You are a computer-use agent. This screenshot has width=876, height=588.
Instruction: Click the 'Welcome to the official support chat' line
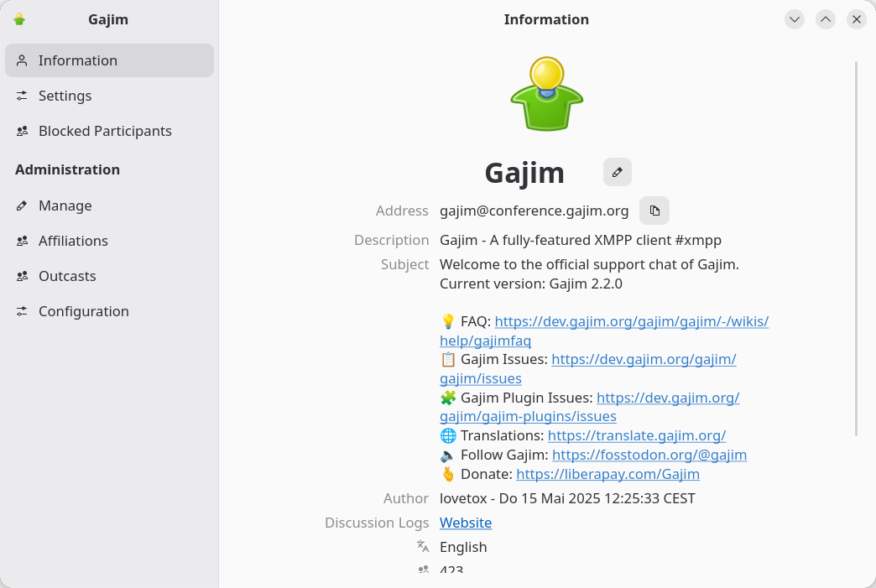click(589, 265)
